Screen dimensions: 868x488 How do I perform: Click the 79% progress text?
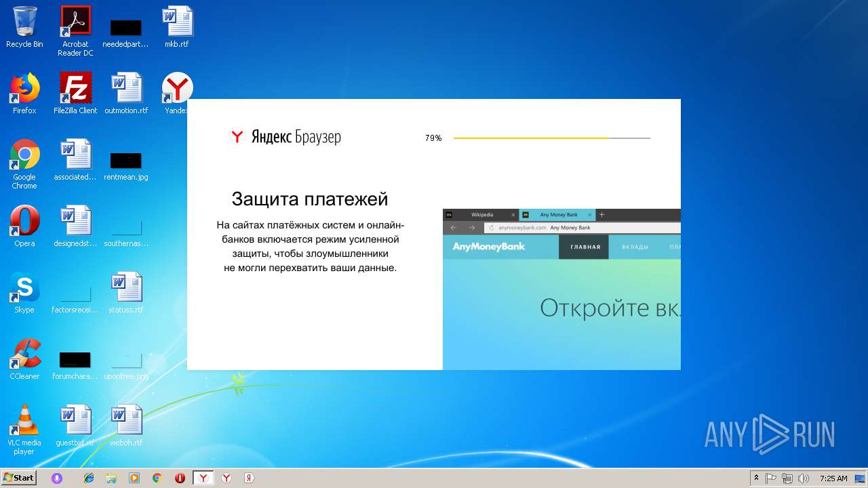click(433, 138)
